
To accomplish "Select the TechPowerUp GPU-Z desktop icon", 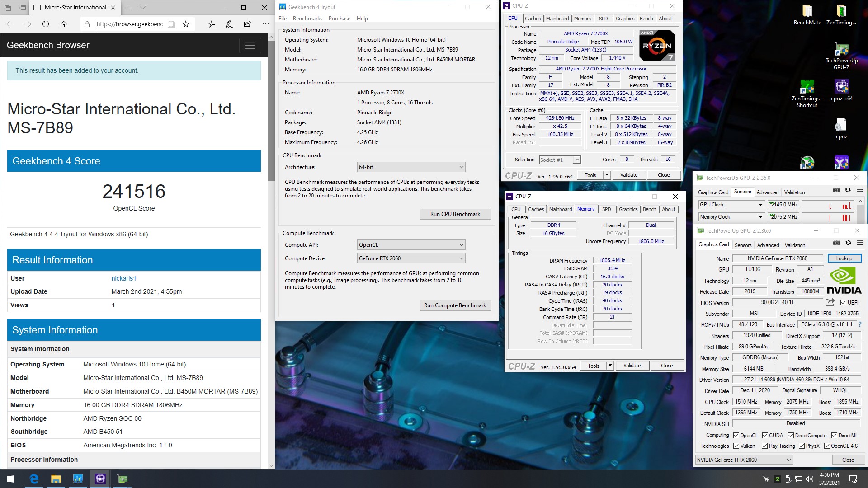I will 841,56.
